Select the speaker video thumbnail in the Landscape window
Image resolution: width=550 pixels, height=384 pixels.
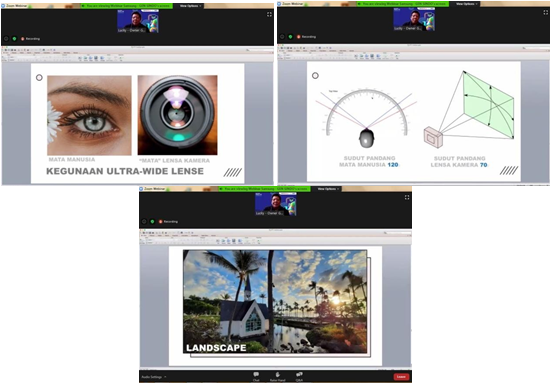click(x=276, y=204)
